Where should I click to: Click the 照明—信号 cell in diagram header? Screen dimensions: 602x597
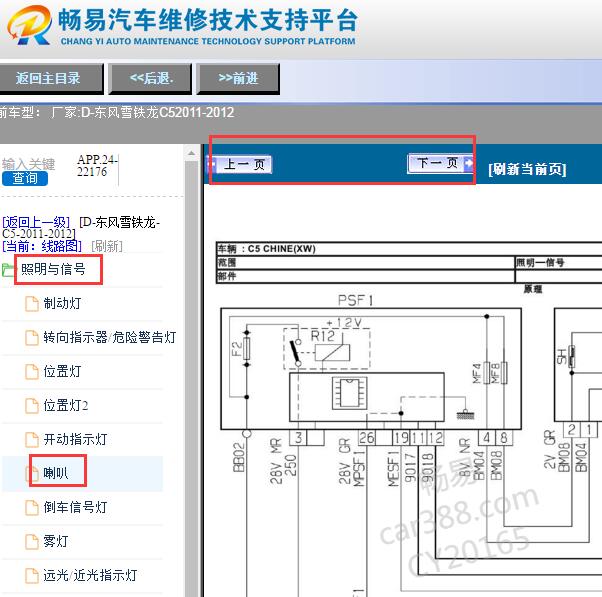point(558,263)
